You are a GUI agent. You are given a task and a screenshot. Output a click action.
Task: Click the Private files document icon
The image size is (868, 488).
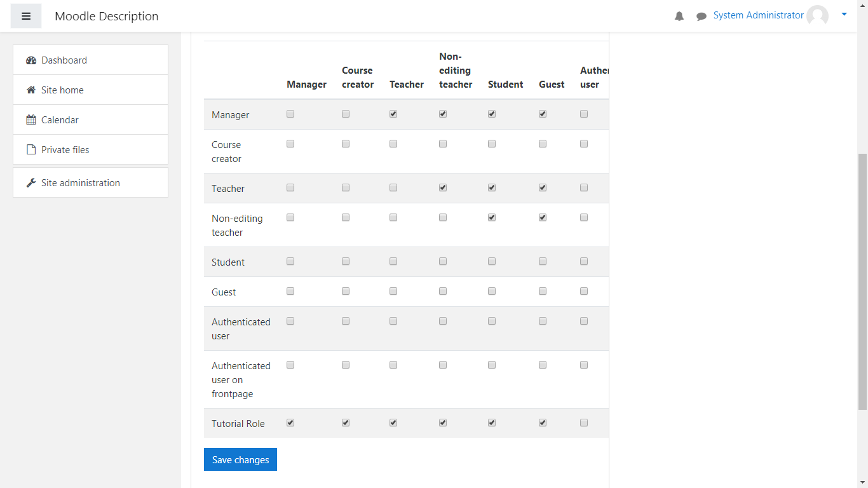(31, 150)
